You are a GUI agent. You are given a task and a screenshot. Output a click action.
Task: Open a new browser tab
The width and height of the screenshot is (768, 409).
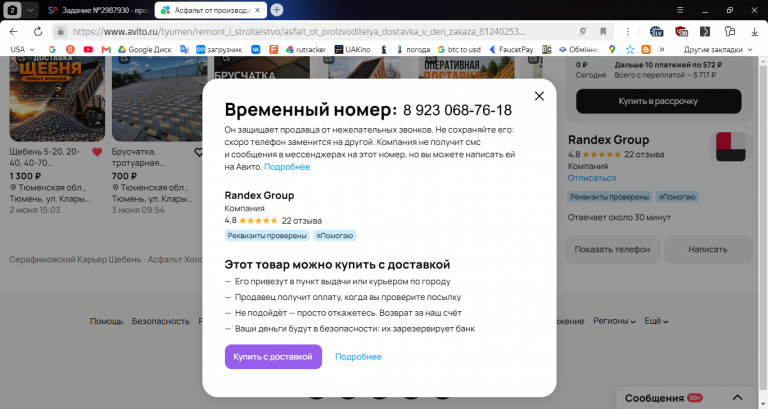tap(277, 10)
